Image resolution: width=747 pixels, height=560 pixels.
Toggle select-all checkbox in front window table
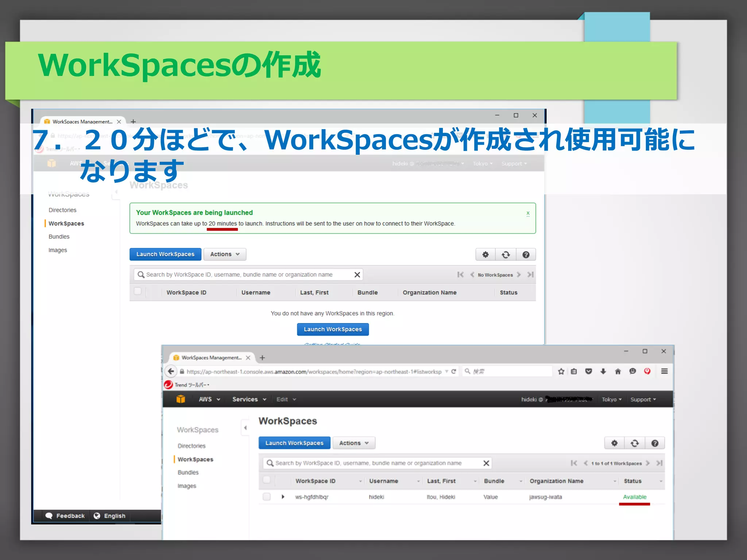(x=267, y=480)
